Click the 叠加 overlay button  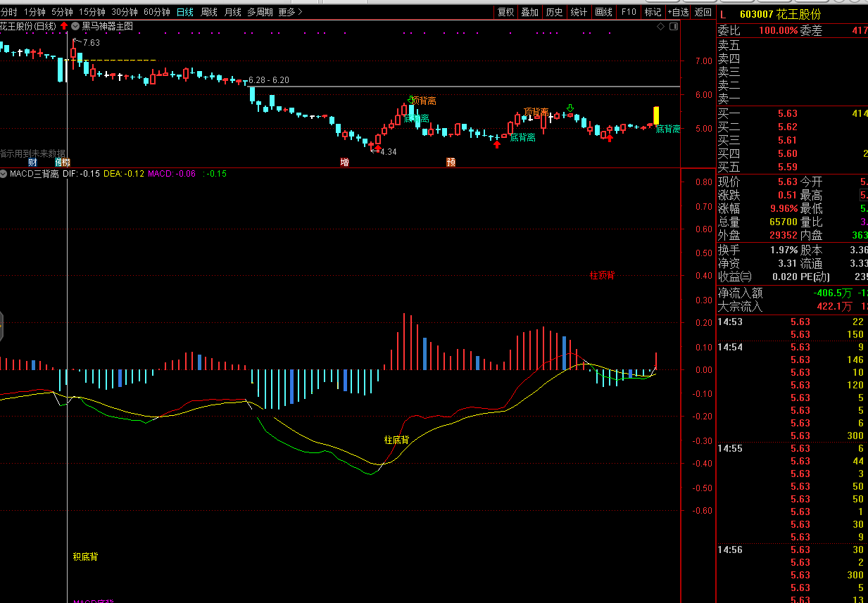pyautogui.click(x=530, y=12)
